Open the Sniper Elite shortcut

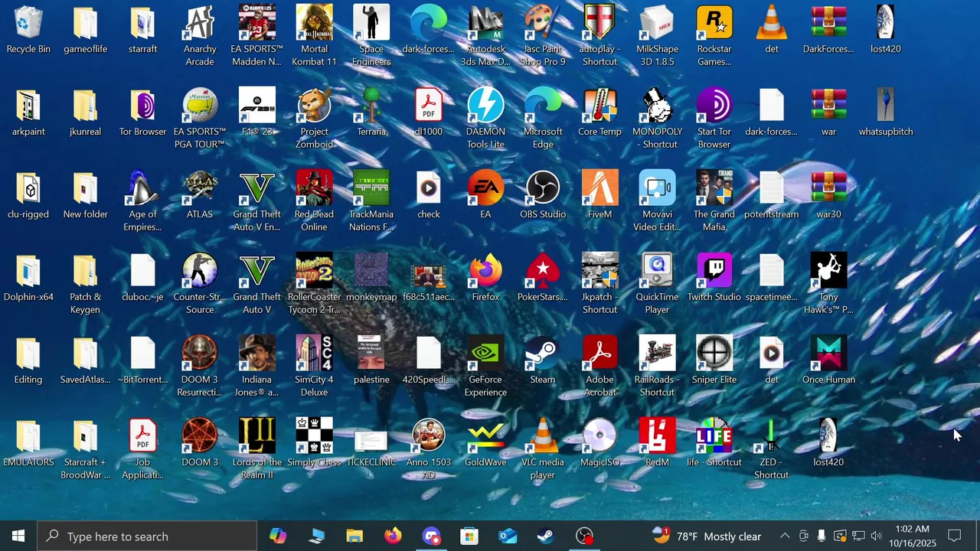[x=714, y=361]
